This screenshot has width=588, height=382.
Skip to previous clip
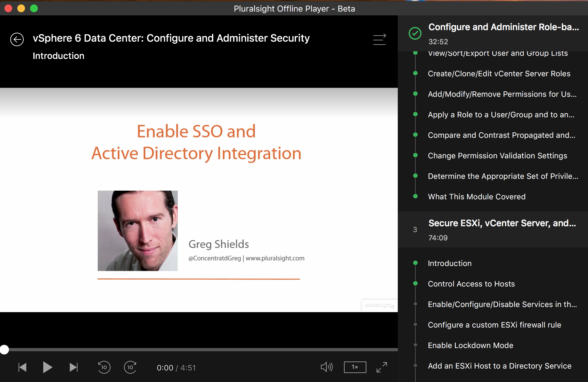pos(22,367)
